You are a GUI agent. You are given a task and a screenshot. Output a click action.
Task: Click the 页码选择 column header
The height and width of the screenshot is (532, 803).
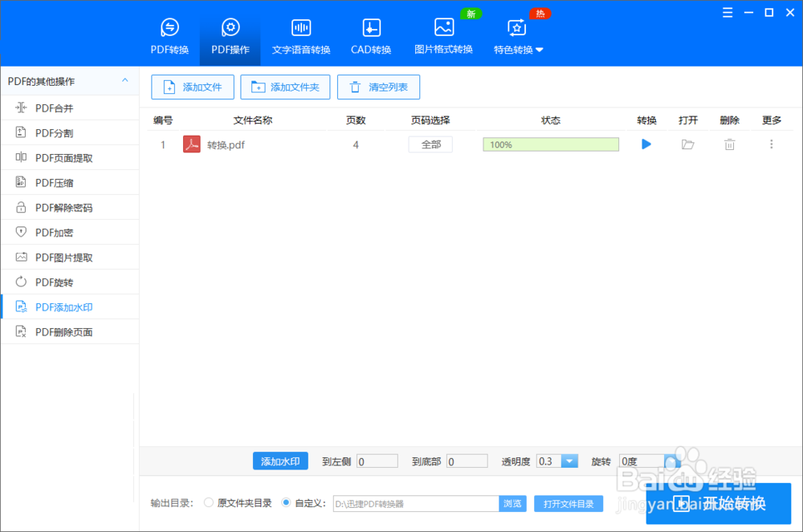tap(430, 120)
